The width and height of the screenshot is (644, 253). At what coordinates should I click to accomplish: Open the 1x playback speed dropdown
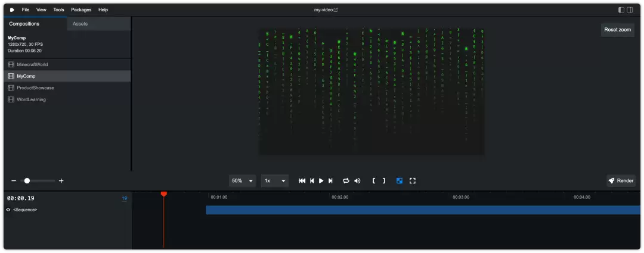point(275,181)
